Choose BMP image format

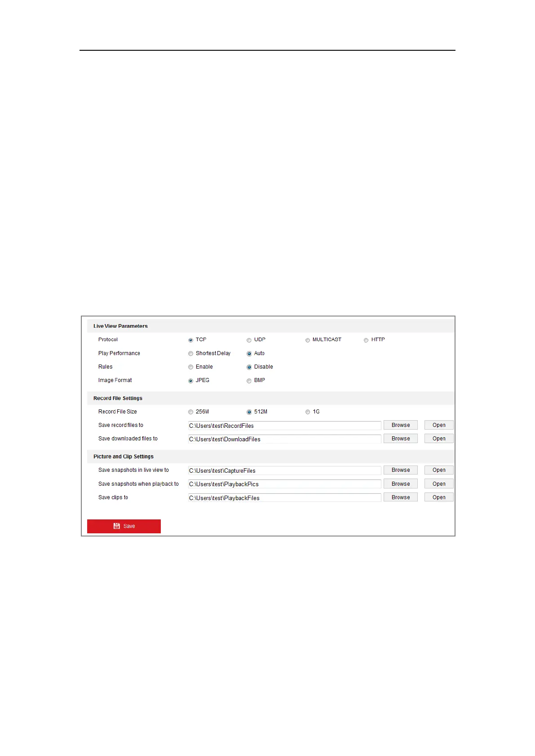pos(249,381)
